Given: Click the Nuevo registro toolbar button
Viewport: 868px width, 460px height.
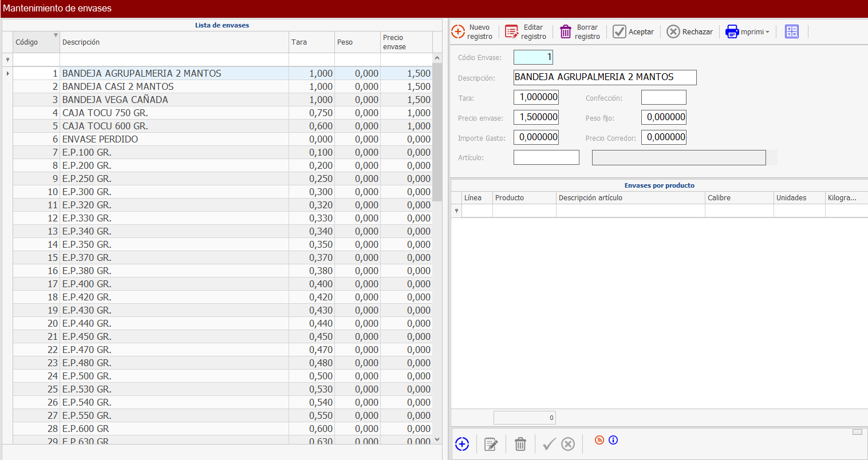Looking at the screenshot, I should click(x=472, y=31).
